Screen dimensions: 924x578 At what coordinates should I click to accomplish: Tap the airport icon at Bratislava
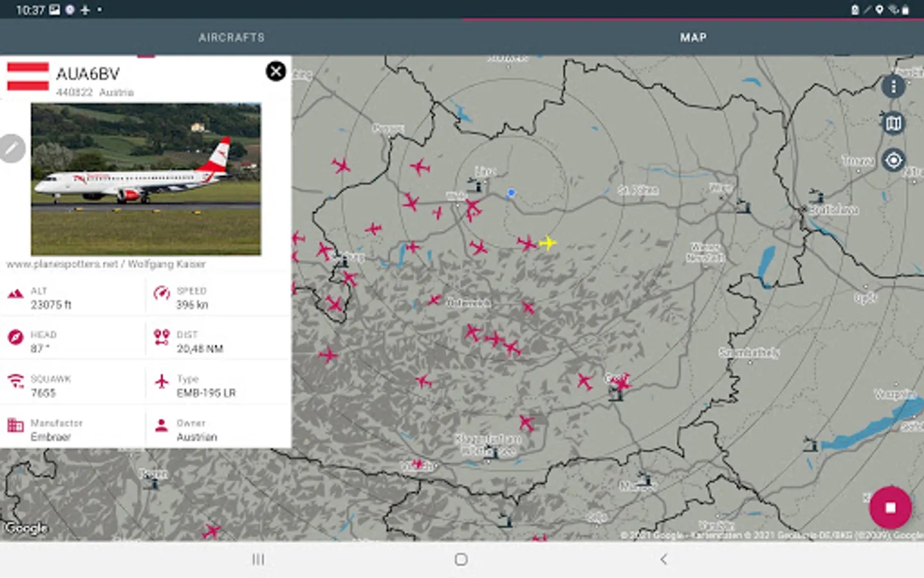pyautogui.click(x=816, y=195)
